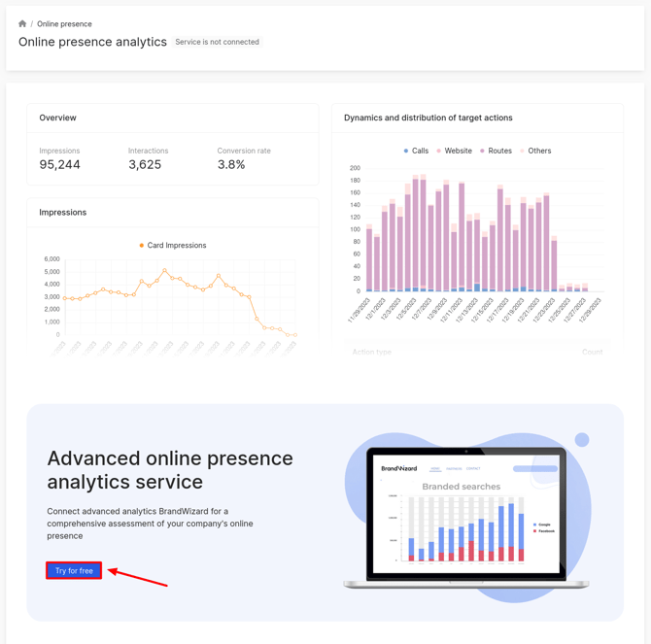Open the Online presence breadcrumb link
The width and height of the screenshot is (651, 644).
tap(64, 23)
